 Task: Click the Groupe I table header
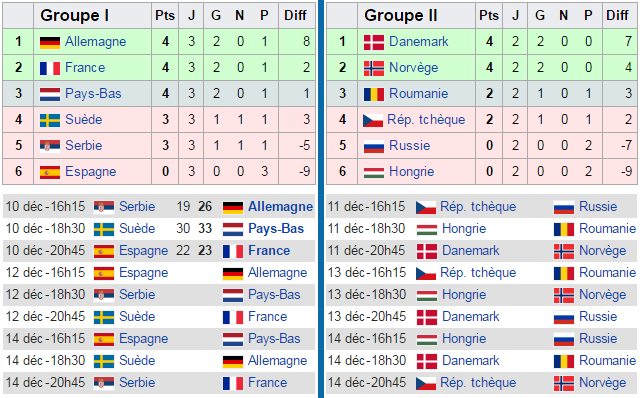click(75, 16)
